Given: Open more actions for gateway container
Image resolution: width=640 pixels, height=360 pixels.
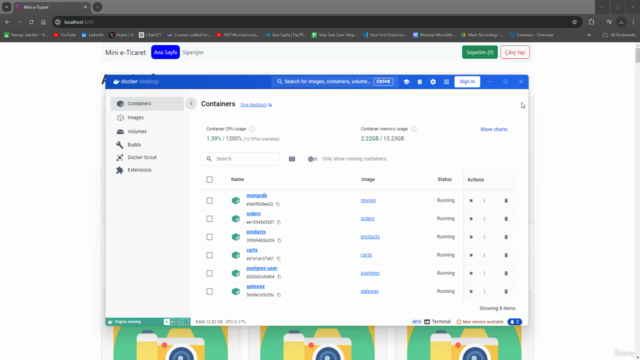Looking at the screenshot, I should coord(484,291).
